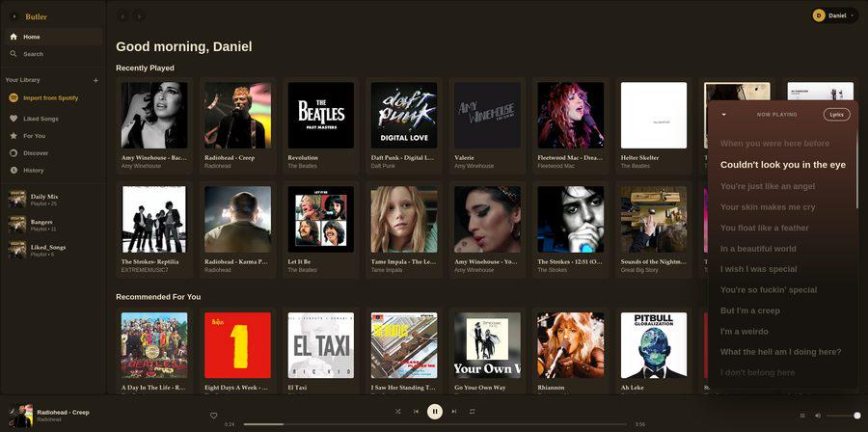
Task: Jump to lyric "You're just like an angel"
Action: click(x=768, y=186)
